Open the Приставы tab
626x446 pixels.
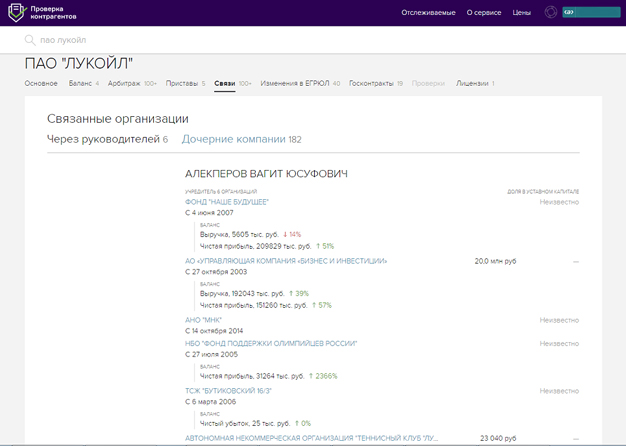185,83
